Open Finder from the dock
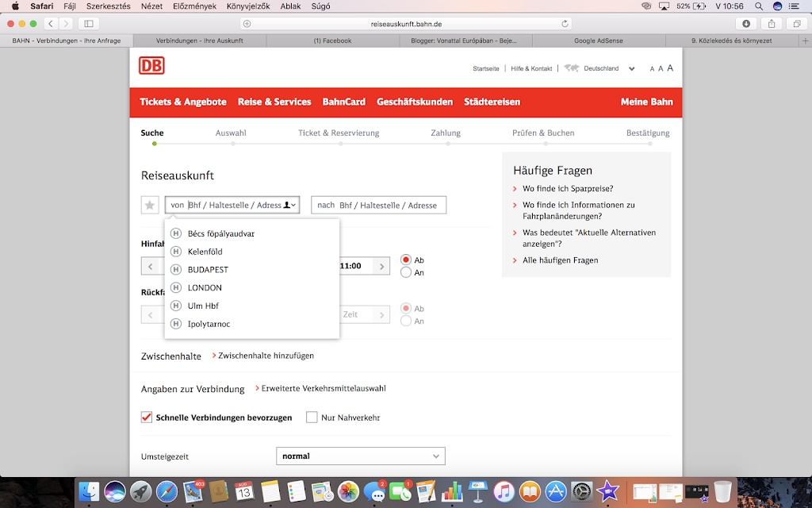The height and width of the screenshot is (508, 812). 90,491
